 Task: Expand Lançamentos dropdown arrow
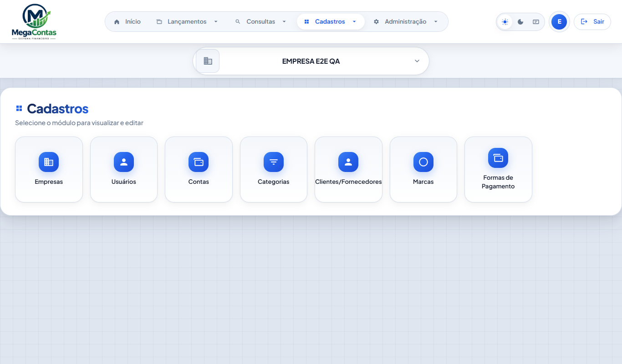pos(216,22)
